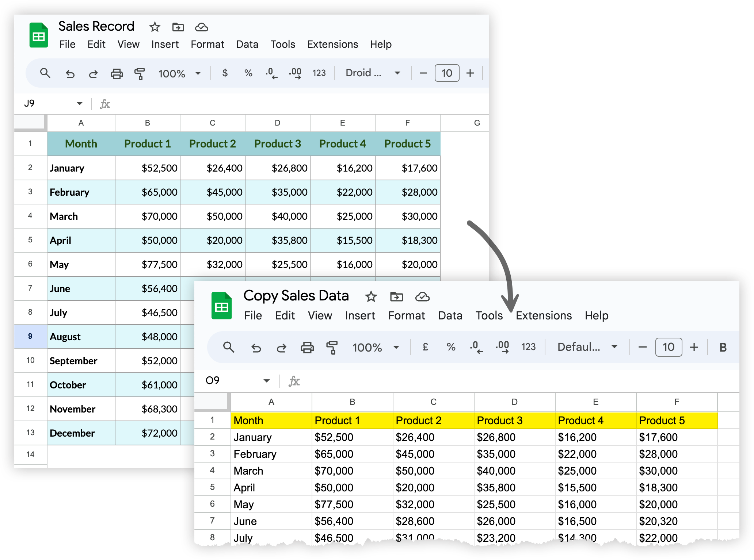Click the plus to increase font size

470,73
